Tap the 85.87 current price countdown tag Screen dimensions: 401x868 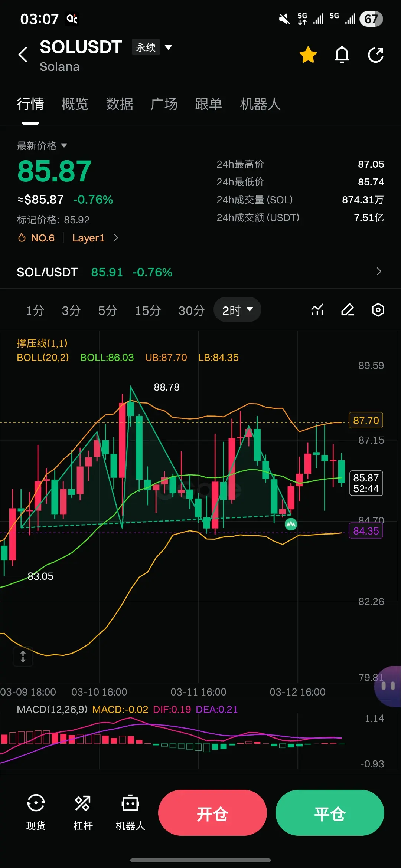[x=366, y=483]
